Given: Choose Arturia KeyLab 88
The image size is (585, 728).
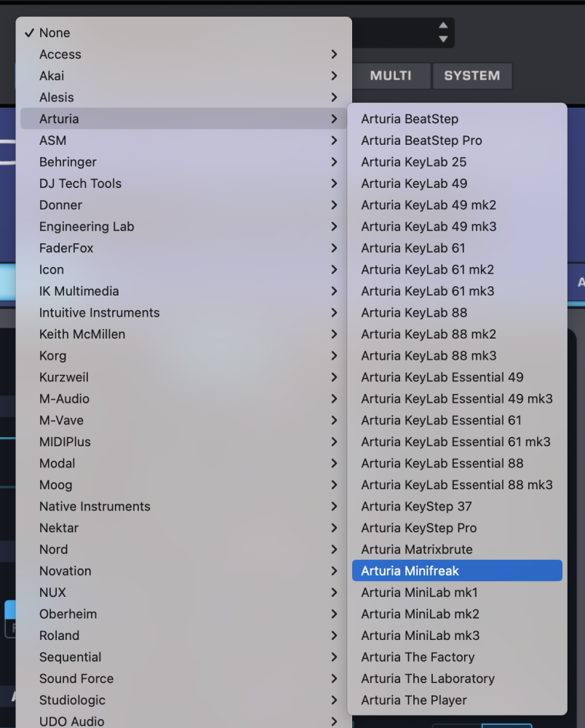Looking at the screenshot, I should pyautogui.click(x=457, y=312).
